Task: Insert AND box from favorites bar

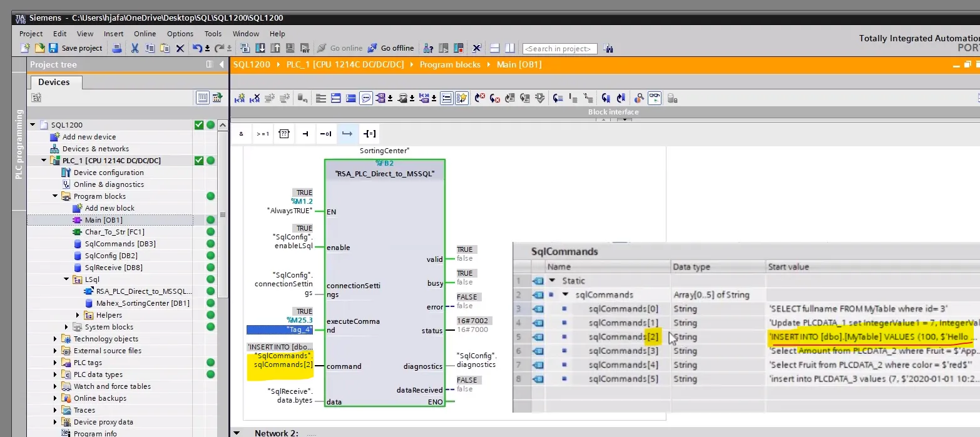Action: [x=242, y=134]
